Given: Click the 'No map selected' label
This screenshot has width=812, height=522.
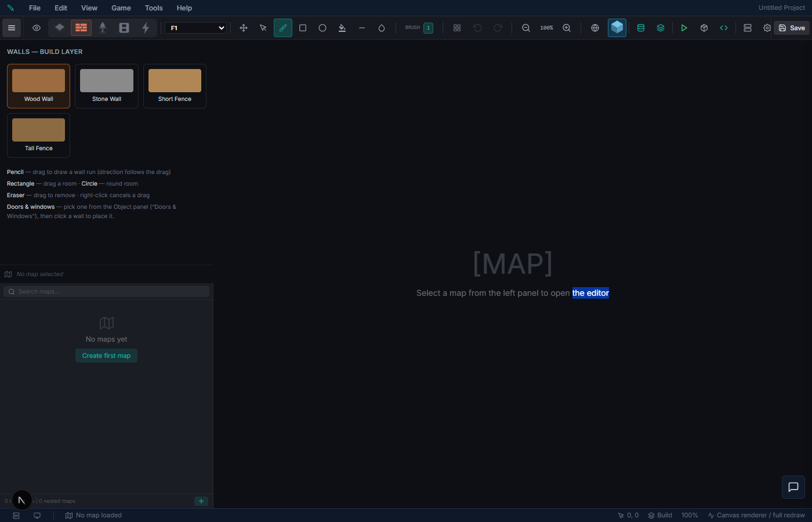Looking at the screenshot, I should coord(40,274).
